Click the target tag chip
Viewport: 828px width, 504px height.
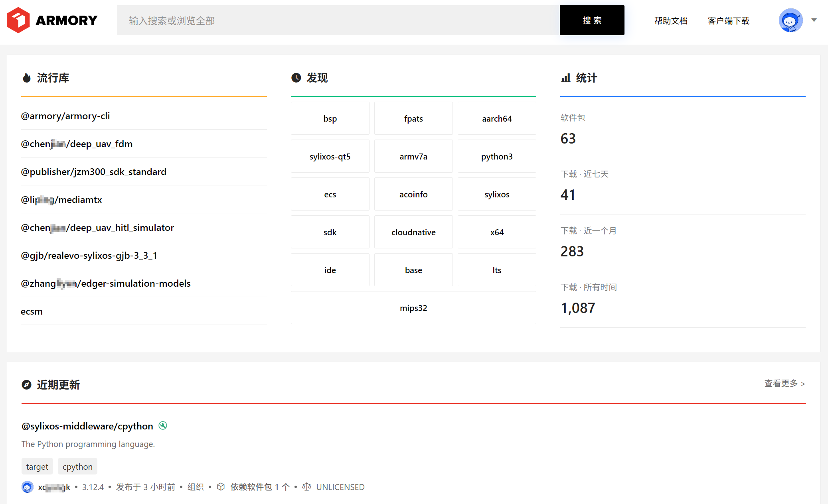point(37,467)
